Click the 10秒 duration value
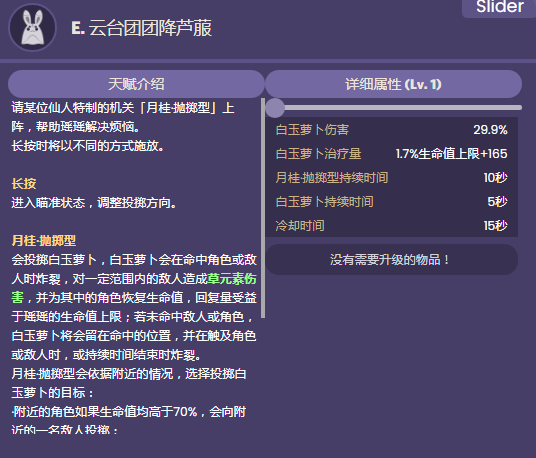 pos(495,178)
